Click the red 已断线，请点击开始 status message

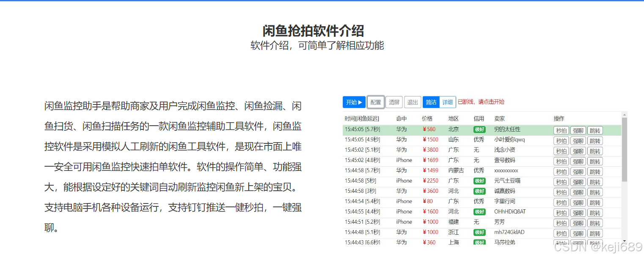click(x=481, y=102)
